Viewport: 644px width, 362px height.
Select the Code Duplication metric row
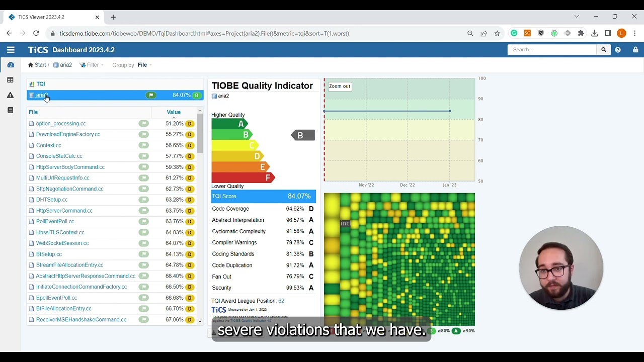click(264, 265)
